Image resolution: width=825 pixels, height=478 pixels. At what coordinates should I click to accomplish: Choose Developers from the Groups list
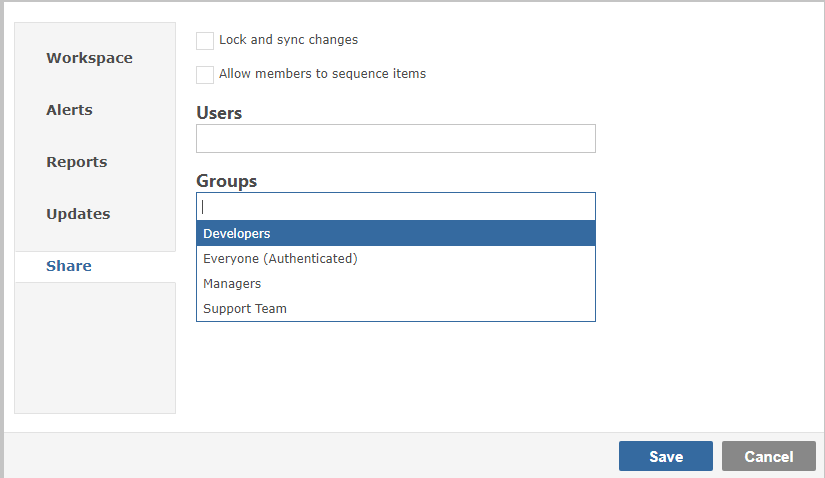(x=396, y=233)
